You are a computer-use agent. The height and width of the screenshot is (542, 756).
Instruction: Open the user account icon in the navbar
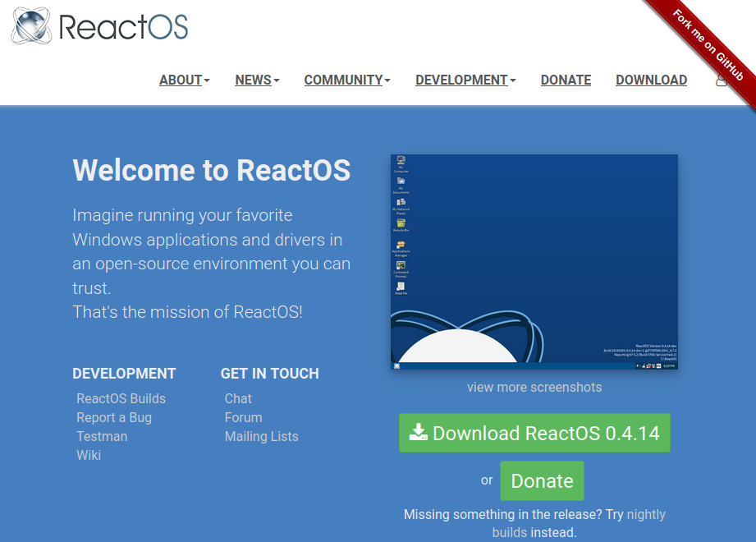pyautogui.click(x=722, y=80)
